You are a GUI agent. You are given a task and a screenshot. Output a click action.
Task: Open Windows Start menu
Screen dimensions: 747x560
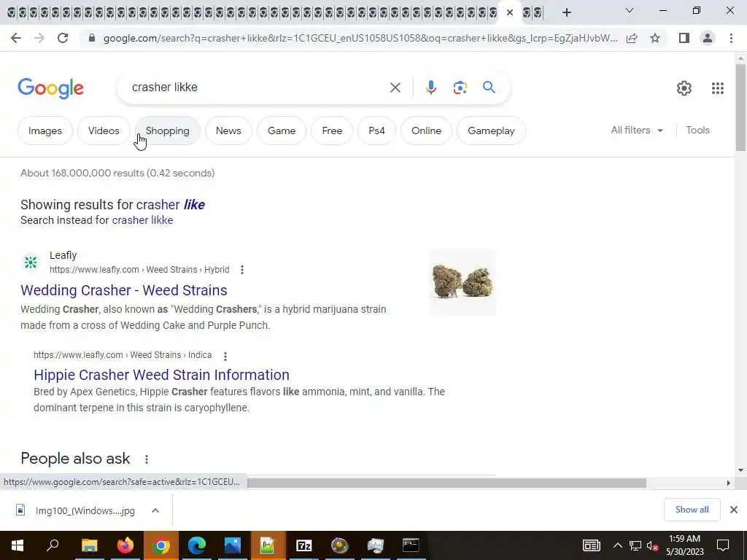click(18, 545)
